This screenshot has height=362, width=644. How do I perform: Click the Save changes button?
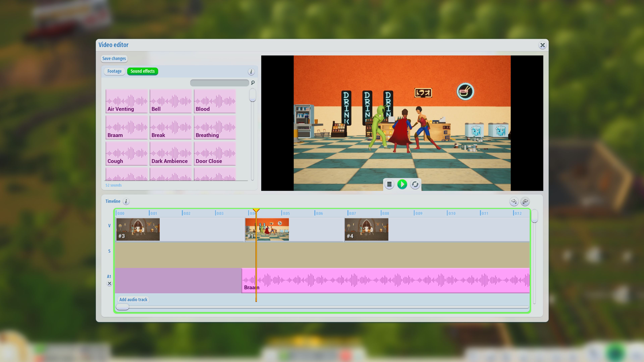[x=114, y=58]
